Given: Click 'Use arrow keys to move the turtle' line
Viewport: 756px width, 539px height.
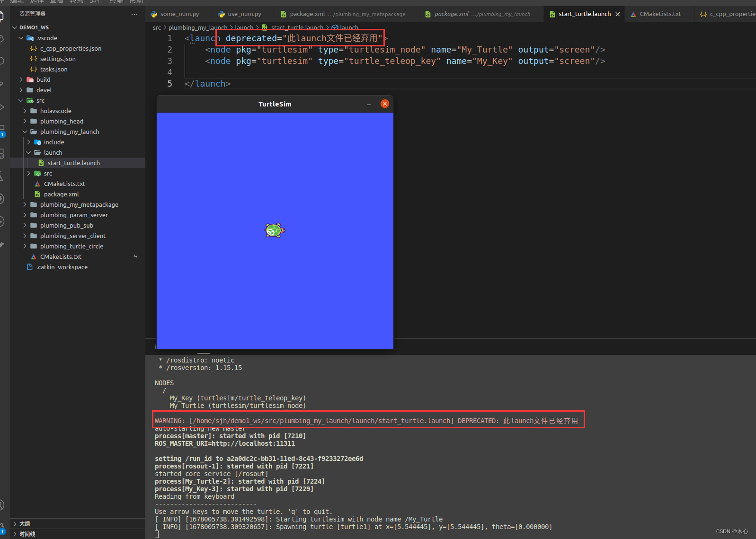Looking at the screenshot, I should coord(244,512).
